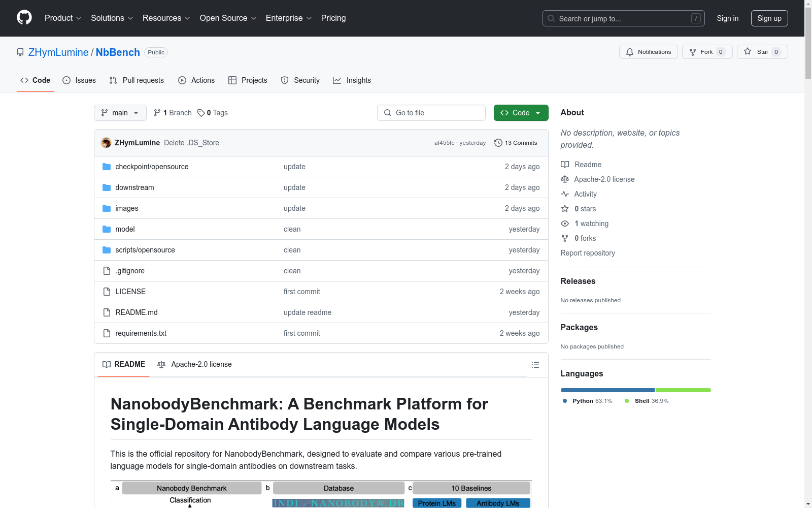
Task: Click the repository icon beside ZHymLumine
Action: [20, 52]
